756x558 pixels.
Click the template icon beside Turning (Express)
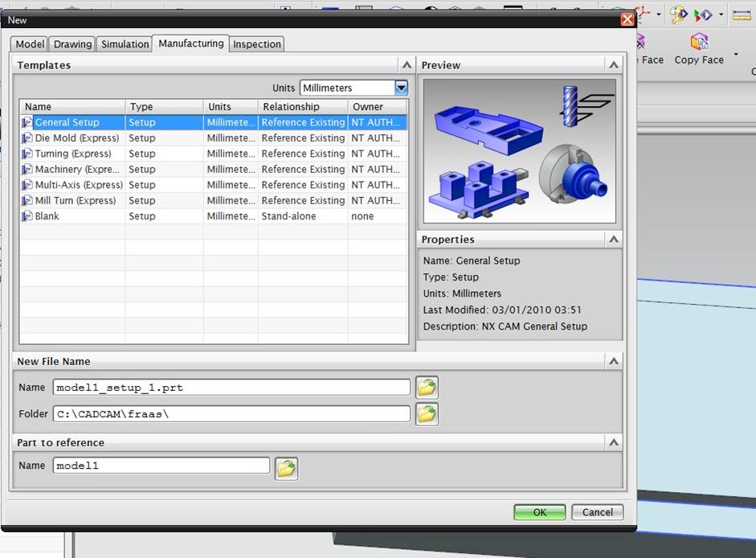(x=27, y=154)
